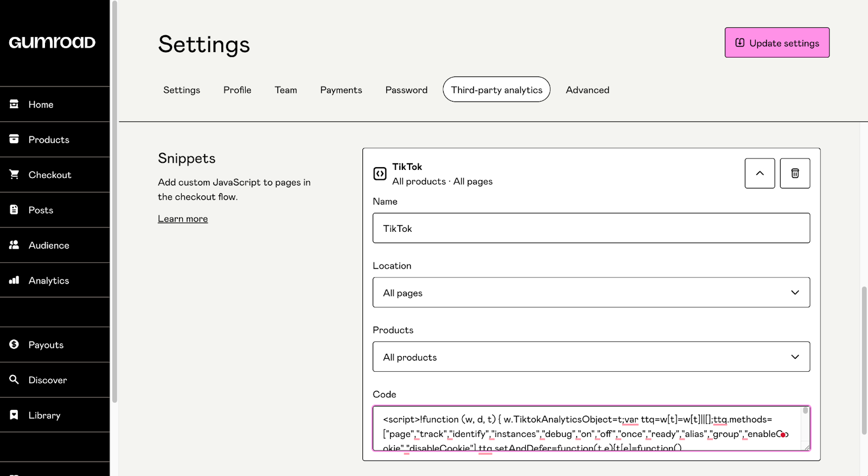Click the main page vertical scrollbar
This screenshot has height=476, width=868.
click(864, 361)
